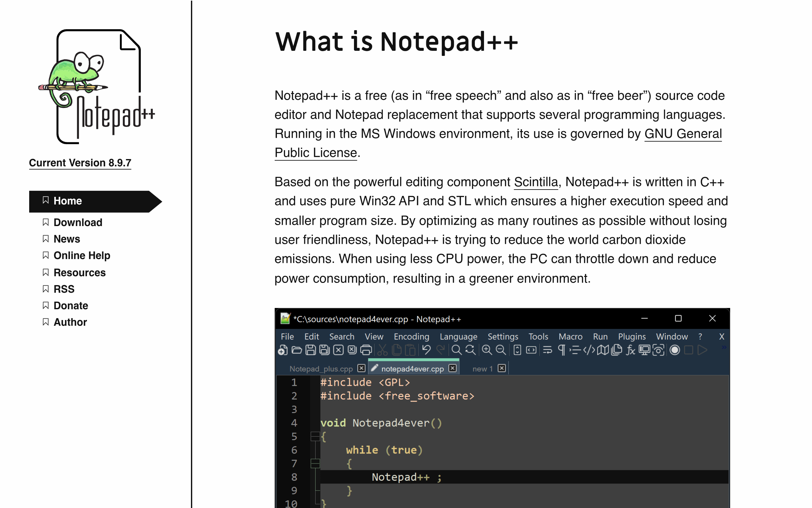Follow the Scintilla hyperlink
This screenshot has width=812, height=508.
[535, 182]
